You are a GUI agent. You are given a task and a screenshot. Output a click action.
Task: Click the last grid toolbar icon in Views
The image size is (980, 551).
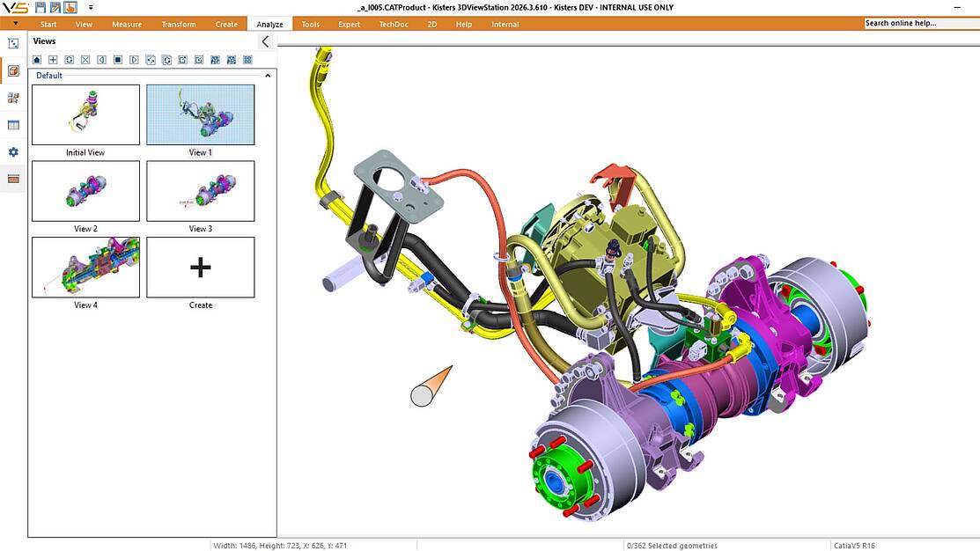coord(247,60)
